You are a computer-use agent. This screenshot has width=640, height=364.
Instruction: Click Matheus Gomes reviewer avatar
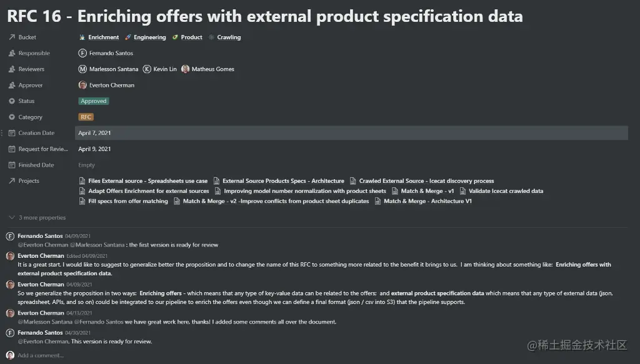point(185,69)
